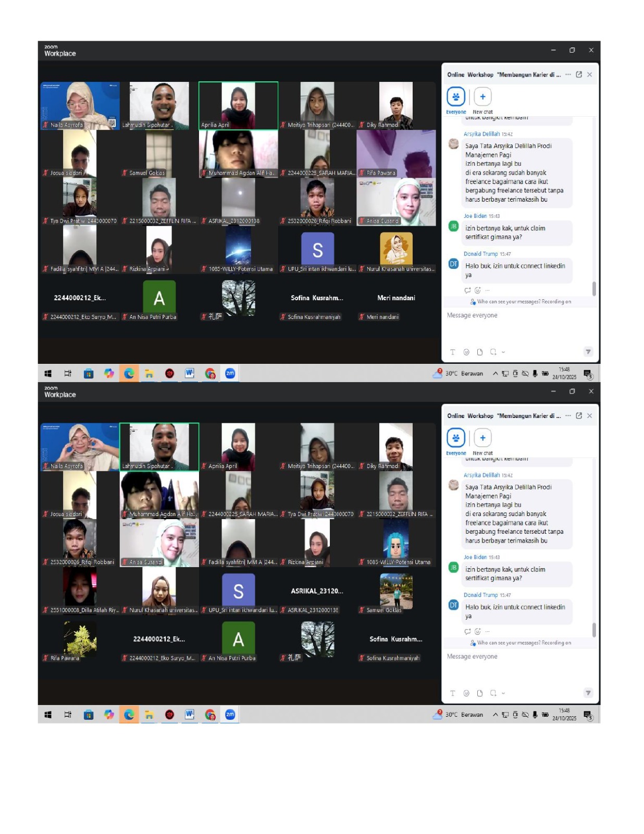Open the New chat tab in bottom chat
The height and width of the screenshot is (834, 644).
click(482, 438)
